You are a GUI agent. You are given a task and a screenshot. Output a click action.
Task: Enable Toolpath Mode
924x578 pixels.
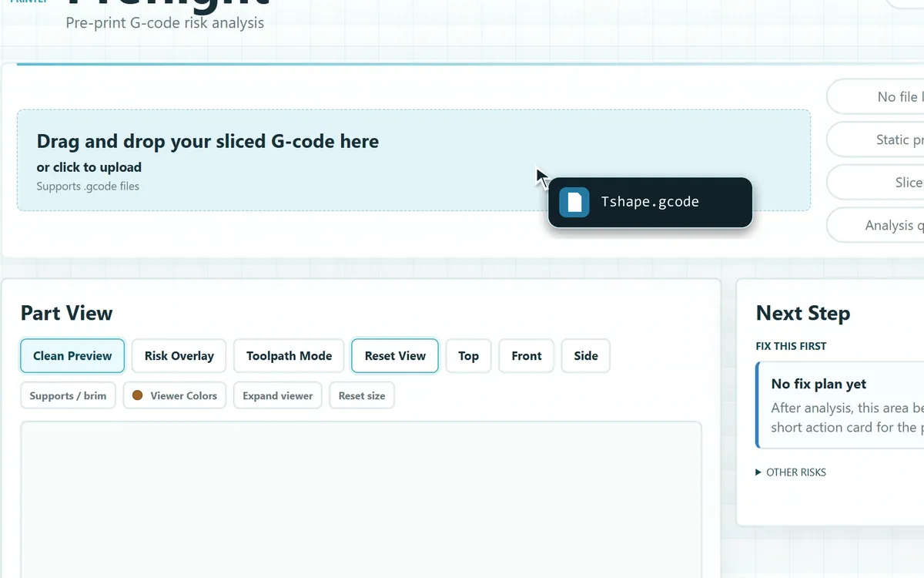pyautogui.click(x=290, y=356)
